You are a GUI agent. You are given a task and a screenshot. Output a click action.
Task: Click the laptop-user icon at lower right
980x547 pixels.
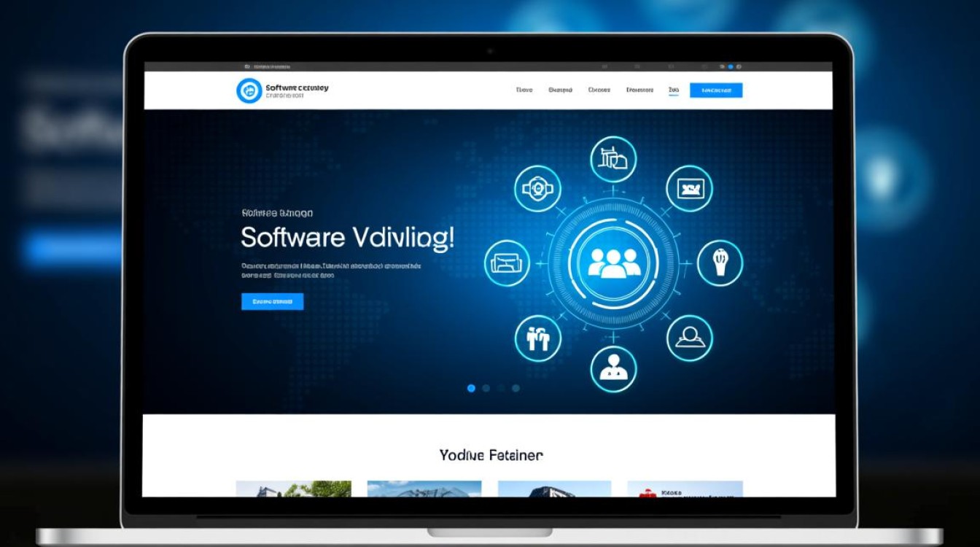click(689, 338)
